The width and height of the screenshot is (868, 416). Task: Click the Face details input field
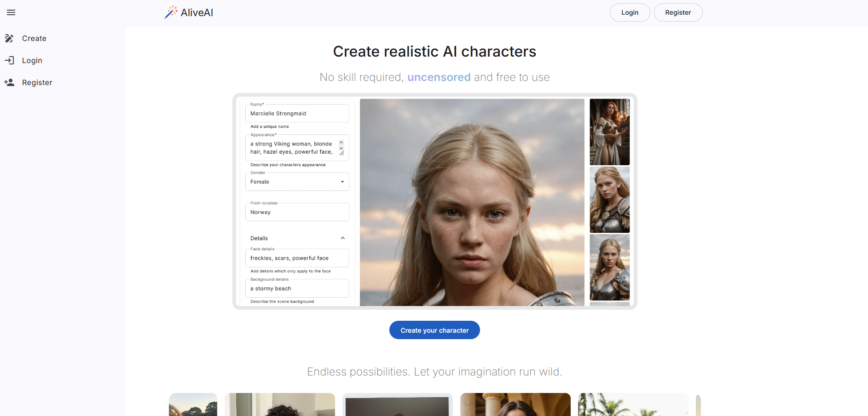click(297, 258)
